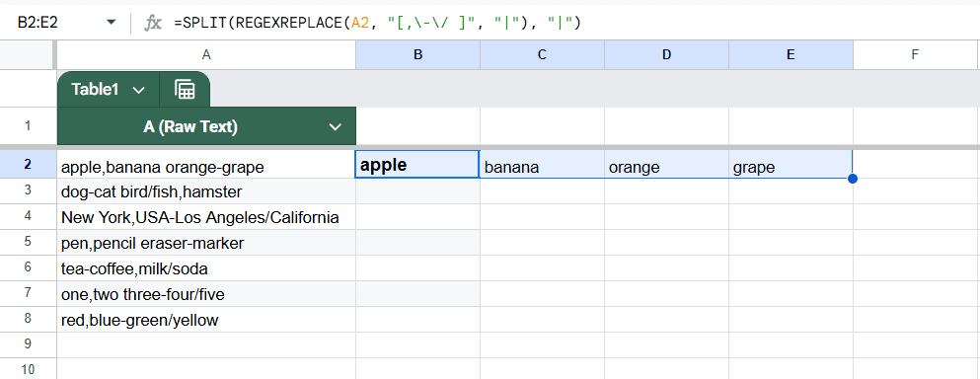Open the A (Raw Text) column dropdown
980x379 pixels.
[335, 127]
